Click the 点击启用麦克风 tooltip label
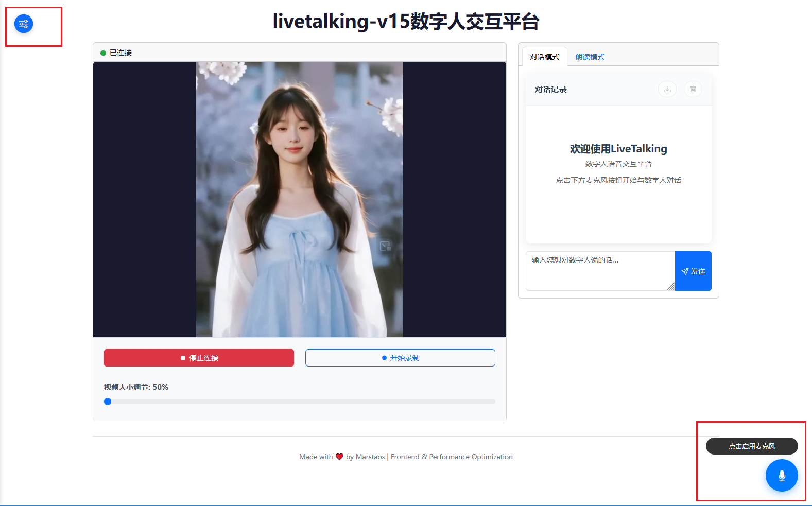Screen dimensions: 812x506 [752, 446]
